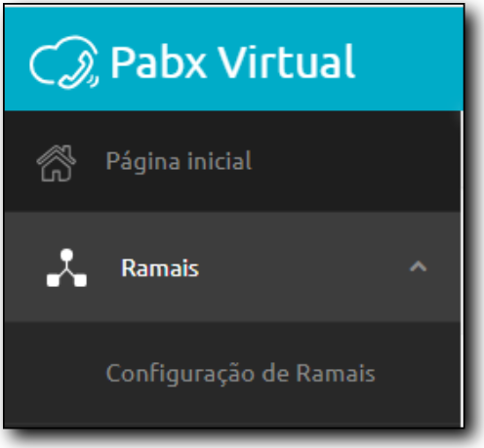The image size is (484, 448).
Task: Click the right square node of Ramais icon
Action: point(80,280)
